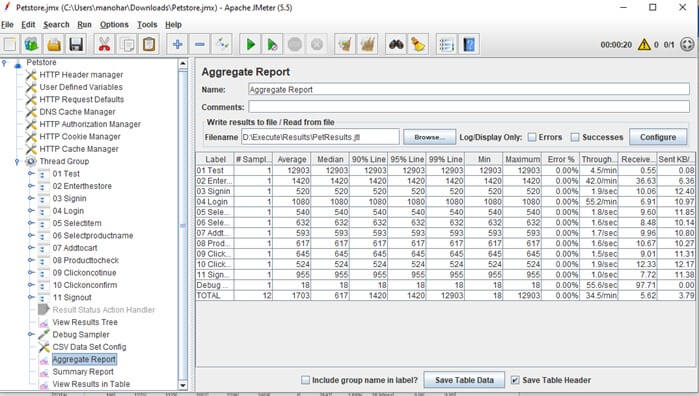
Task: Select CSV Data Set Config element
Action: (x=89, y=347)
